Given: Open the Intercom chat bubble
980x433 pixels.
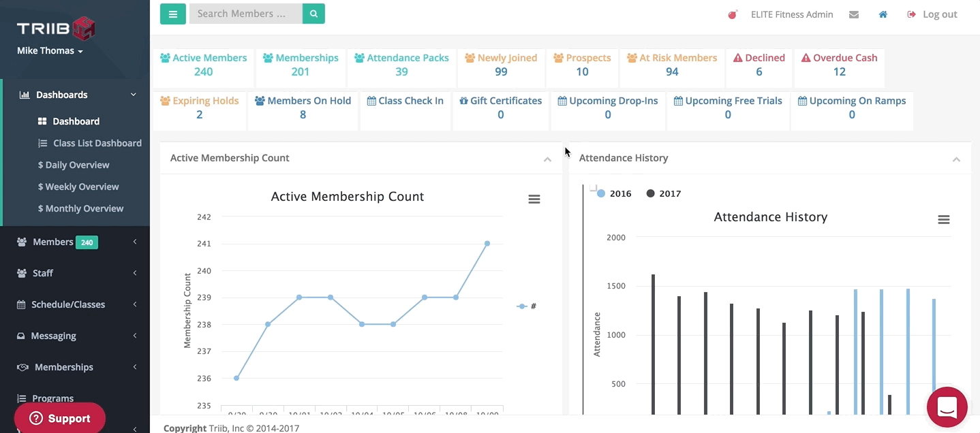Looking at the screenshot, I should [x=947, y=407].
